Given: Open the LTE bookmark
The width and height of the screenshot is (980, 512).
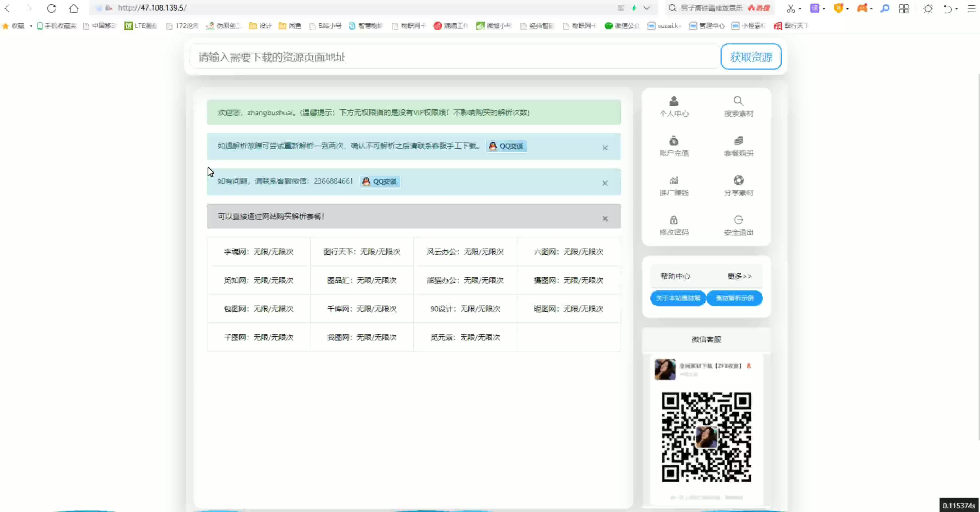Looking at the screenshot, I should pyautogui.click(x=141, y=26).
